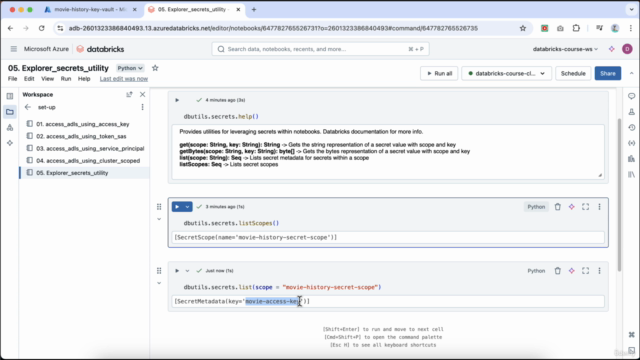Open the hamburger navigation menu
This screenshot has height=360, width=640.
tap(13, 49)
